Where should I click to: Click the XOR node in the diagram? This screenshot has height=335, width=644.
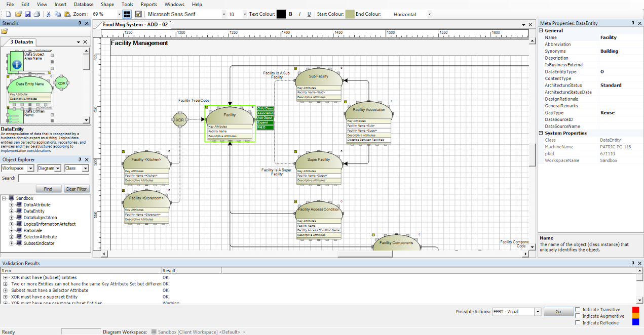pyautogui.click(x=179, y=120)
